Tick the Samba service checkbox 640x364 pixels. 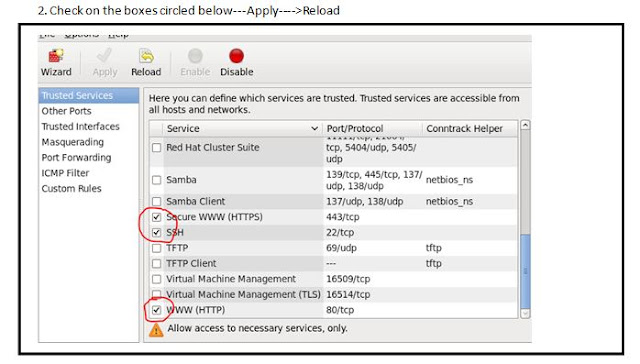156,180
